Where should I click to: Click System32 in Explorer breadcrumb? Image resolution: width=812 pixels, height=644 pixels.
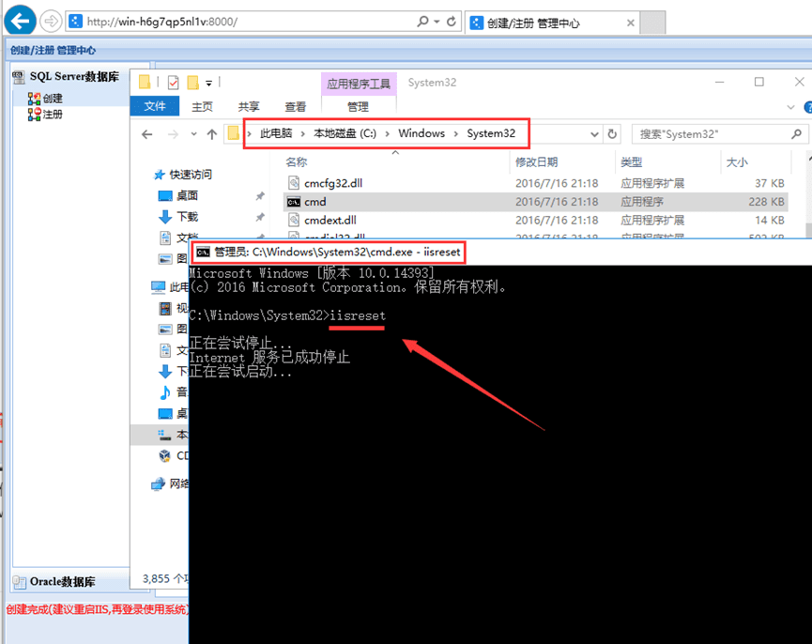(491, 133)
